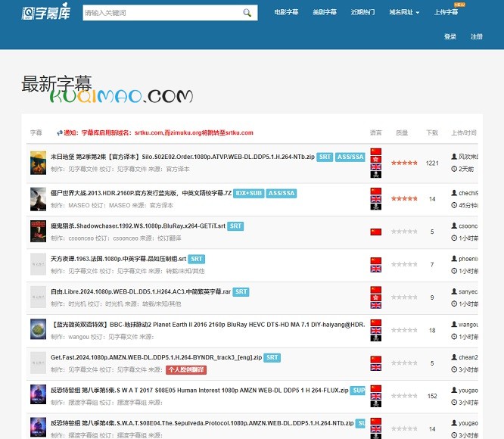Image resolution: width=504 pixels, height=439 pixels.
Task: Click the China flag on Shadowchaser row
Action: point(376,232)
